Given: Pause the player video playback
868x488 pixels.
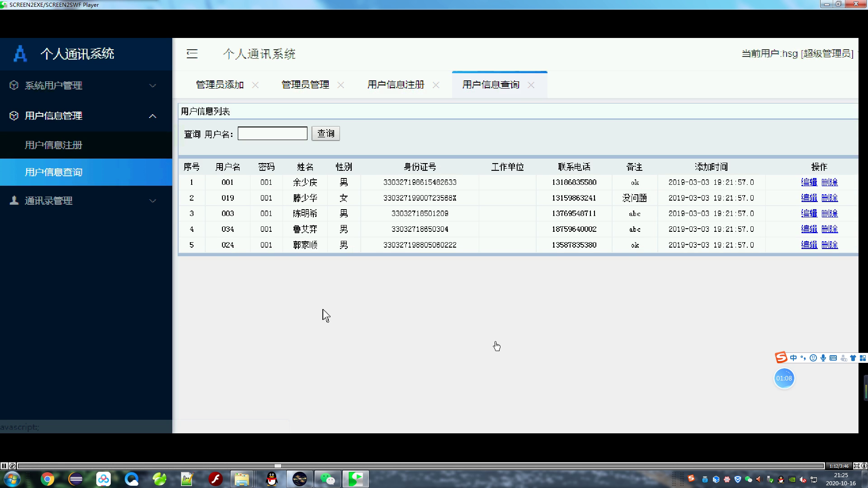Looking at the screenshot, I should pos(4,466).
